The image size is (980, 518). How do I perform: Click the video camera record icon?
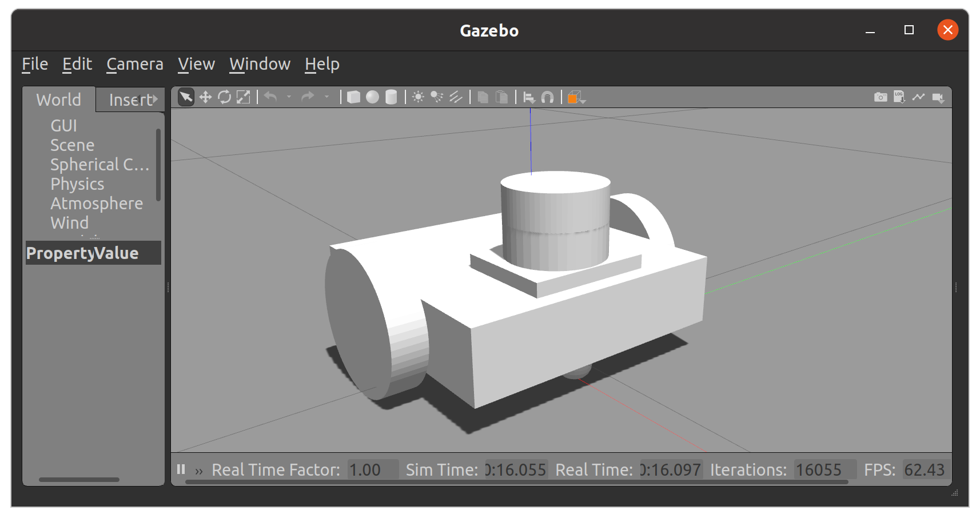tap(938, 98)
